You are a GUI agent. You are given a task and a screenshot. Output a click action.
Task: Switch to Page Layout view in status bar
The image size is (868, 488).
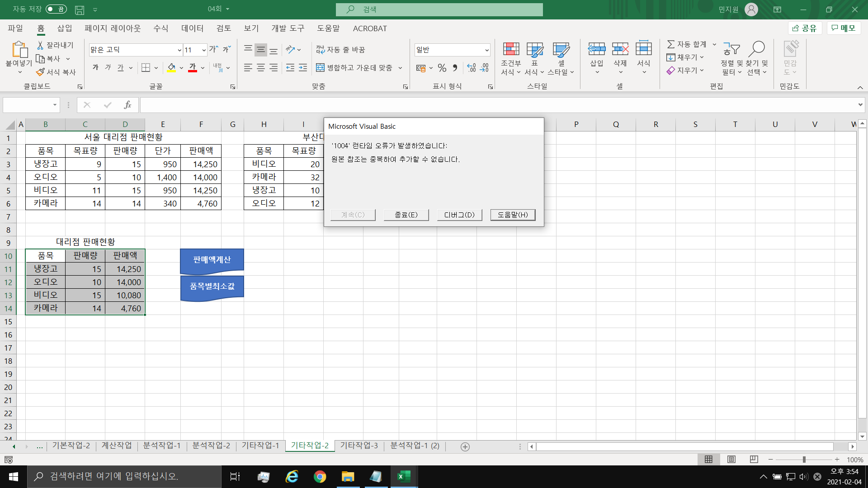[731, 459]
